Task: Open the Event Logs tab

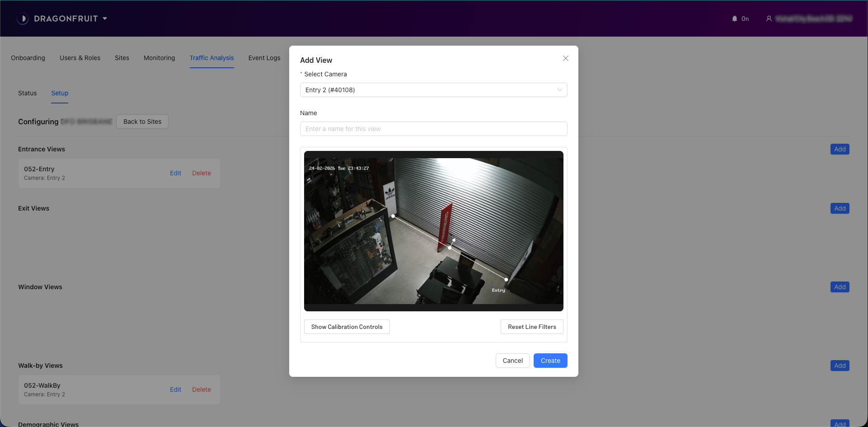Action: (x=264, y=58)
